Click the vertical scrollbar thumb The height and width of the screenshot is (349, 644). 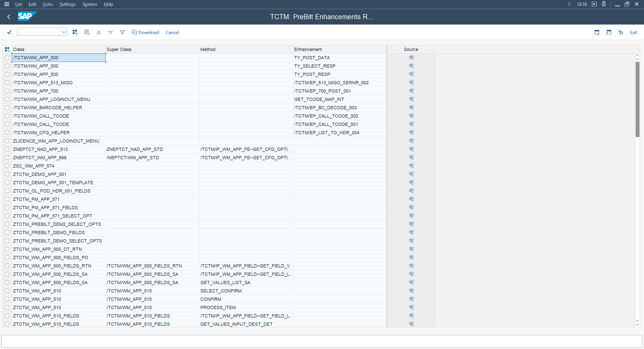[x=637, y=99]
